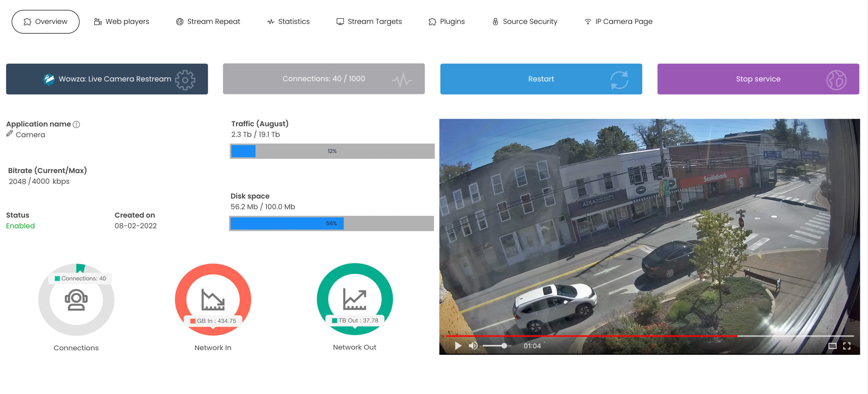Click the Network Out chart icon

tap(354, 299)
